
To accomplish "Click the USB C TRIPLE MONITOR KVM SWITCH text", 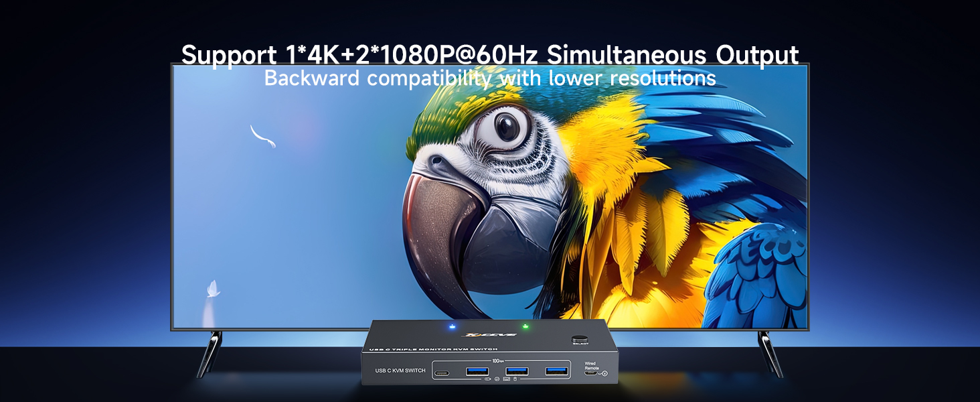I will click(x=433, y=348).
